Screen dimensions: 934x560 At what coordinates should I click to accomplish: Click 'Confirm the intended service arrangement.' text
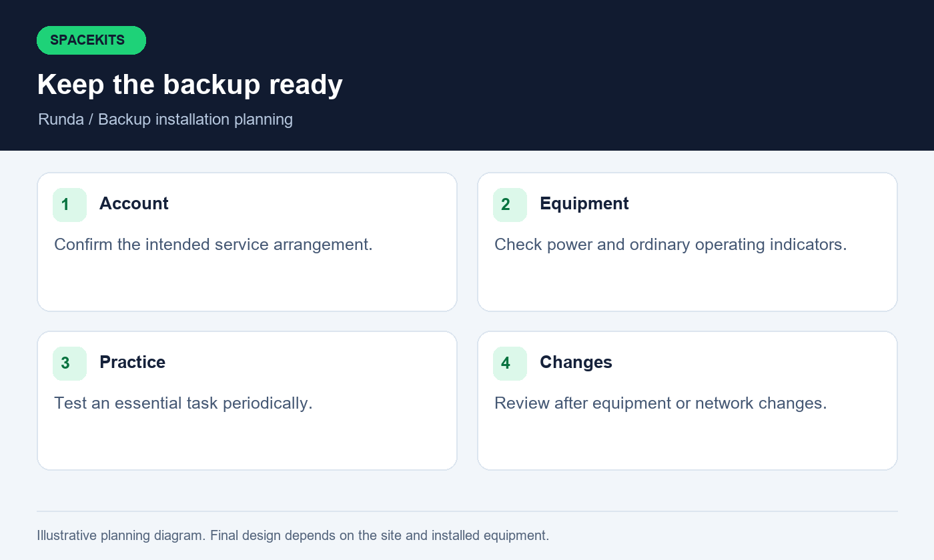pyautogui.click(x=213, y=245)
